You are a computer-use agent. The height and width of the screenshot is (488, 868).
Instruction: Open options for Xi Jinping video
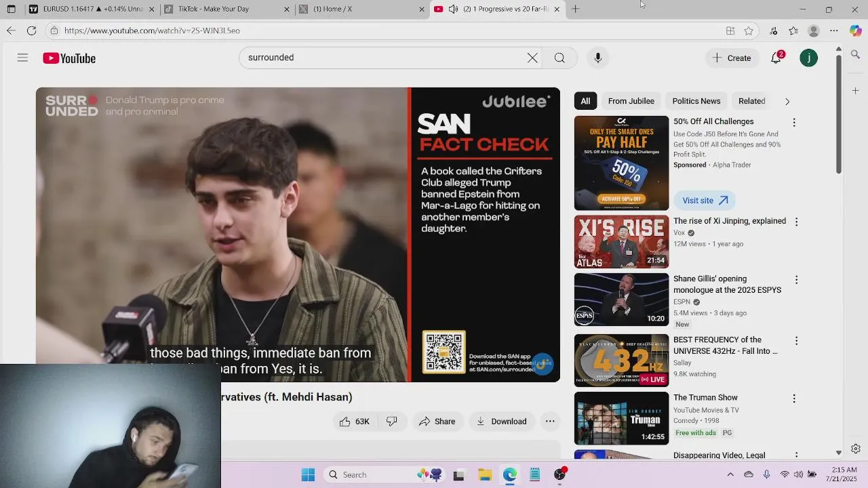pos(796,222)
